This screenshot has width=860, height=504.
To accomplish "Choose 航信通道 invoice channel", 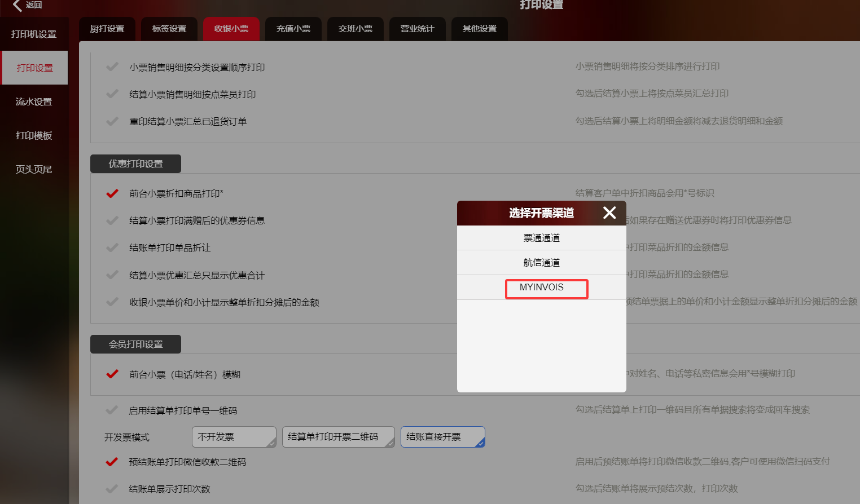I will 542,263.
